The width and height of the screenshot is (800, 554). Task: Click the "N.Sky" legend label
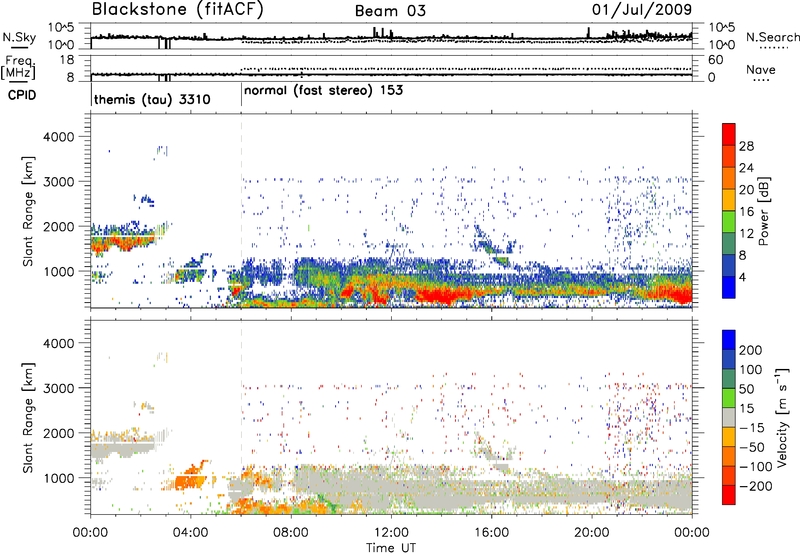pyautogui.click(x=19, y=37)
